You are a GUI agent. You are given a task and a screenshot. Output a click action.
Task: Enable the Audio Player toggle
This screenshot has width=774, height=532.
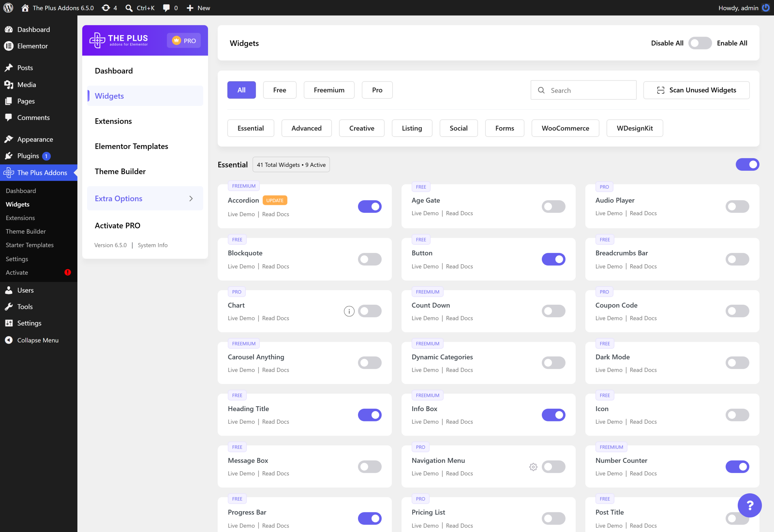[737, 206]
